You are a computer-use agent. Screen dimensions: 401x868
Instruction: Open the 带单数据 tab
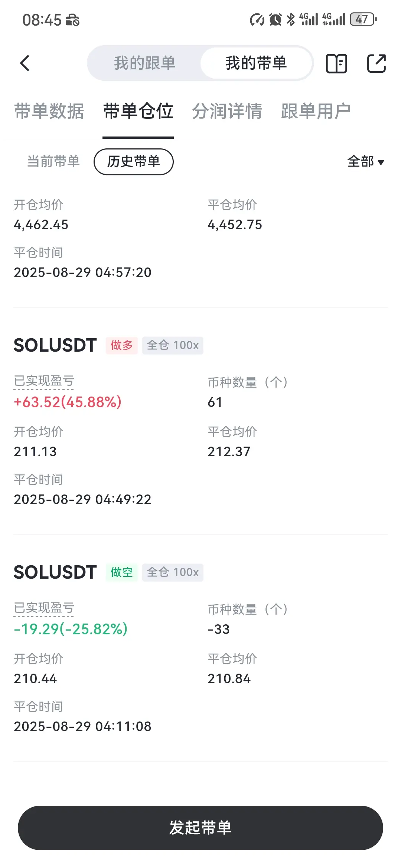tap(49, 111)
